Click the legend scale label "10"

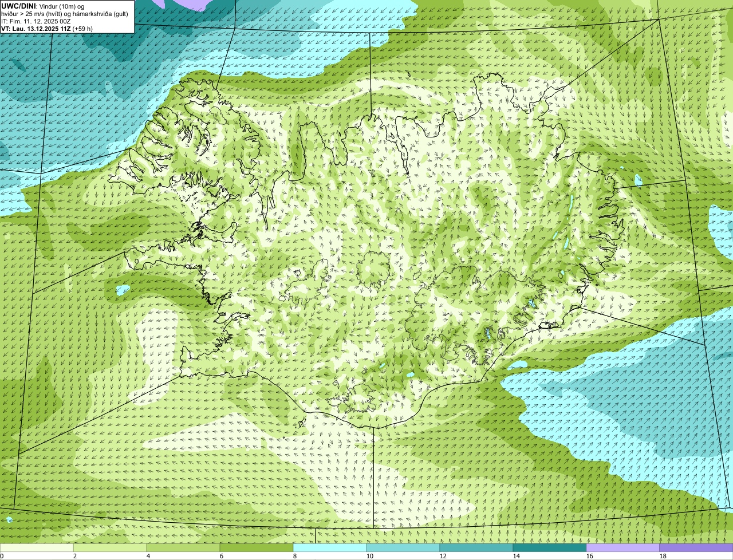pyautogui.click(x=370, y=556)
